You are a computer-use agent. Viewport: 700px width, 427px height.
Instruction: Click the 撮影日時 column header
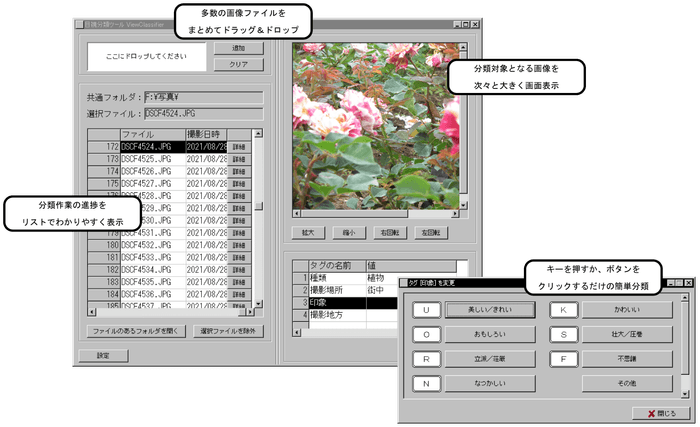206,134
